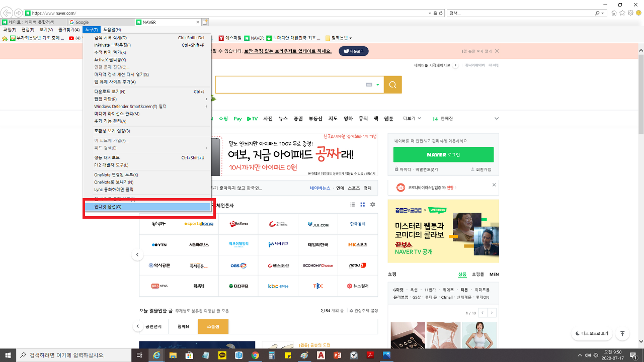Open the address bar dropdown arrow
This screenshot has width=644, height=362.
(431, 13)
